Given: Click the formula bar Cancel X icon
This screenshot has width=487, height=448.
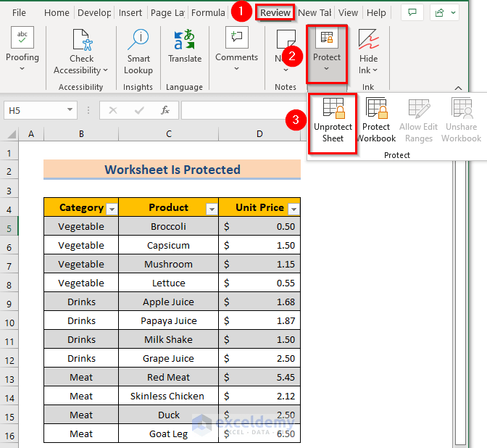Looking at the screenshot, I should (113, 110).
